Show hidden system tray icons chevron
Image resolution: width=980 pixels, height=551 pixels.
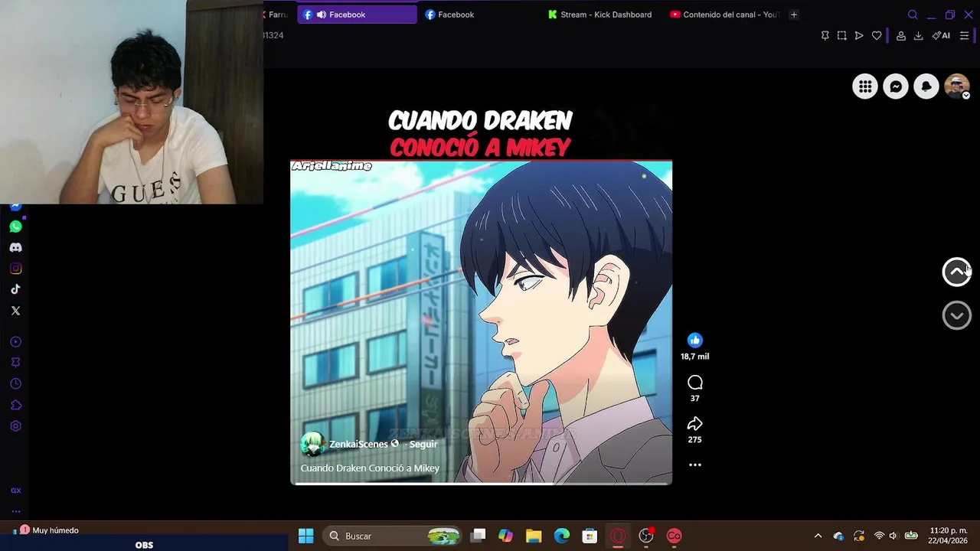(x=818, y=536)
